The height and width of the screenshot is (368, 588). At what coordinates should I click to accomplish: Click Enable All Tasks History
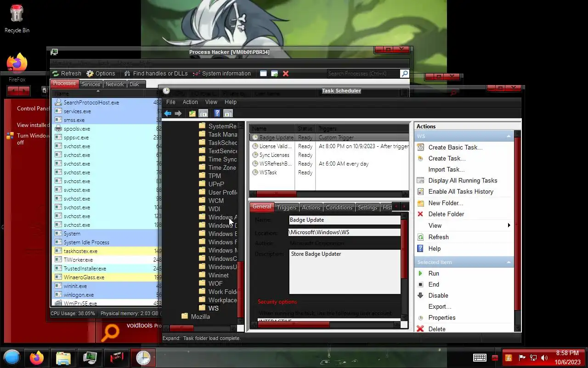461,192
